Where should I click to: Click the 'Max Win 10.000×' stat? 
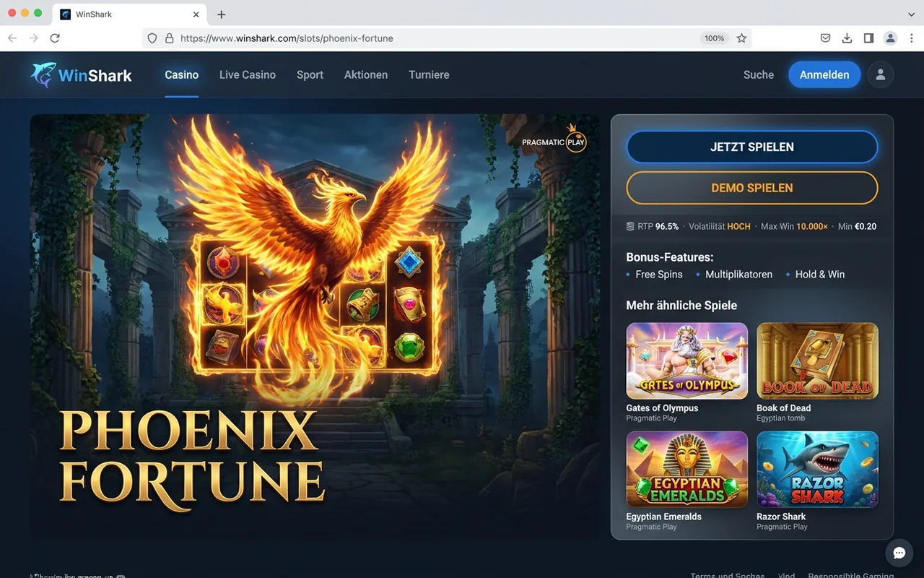(x=794, y=226)
